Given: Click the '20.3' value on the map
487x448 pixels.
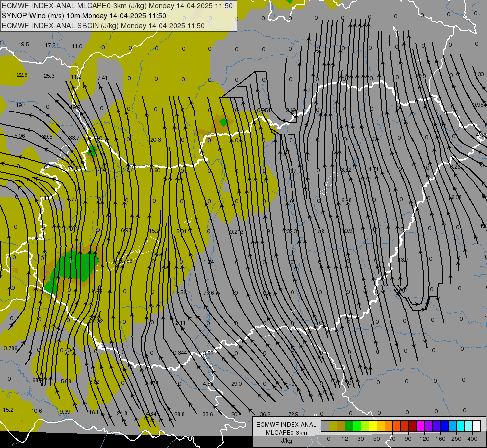Looking at the screenshot, I should pos(156,140).
